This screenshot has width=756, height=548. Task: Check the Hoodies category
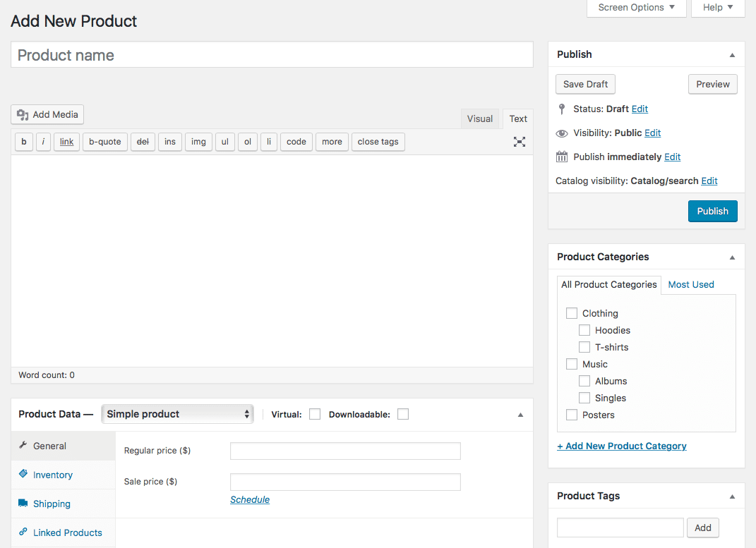click(x=584, y=330)
